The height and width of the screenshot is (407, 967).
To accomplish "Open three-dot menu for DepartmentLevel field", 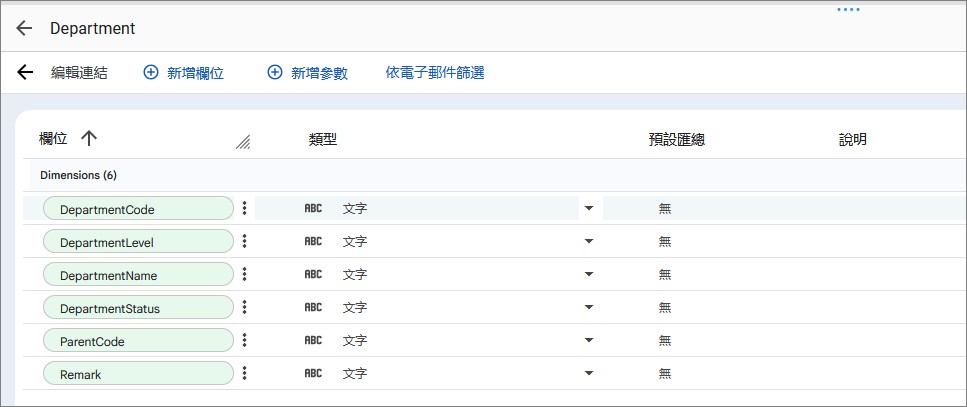I will 245,241.
